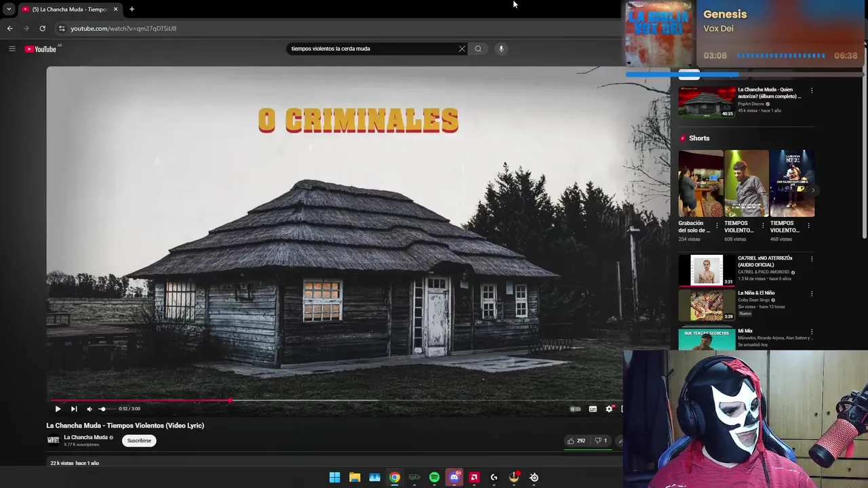Image resolution: width=868 pixels, height=488 pixels.
Task: Open the player settings gear
Action: [x=609, y=409]
